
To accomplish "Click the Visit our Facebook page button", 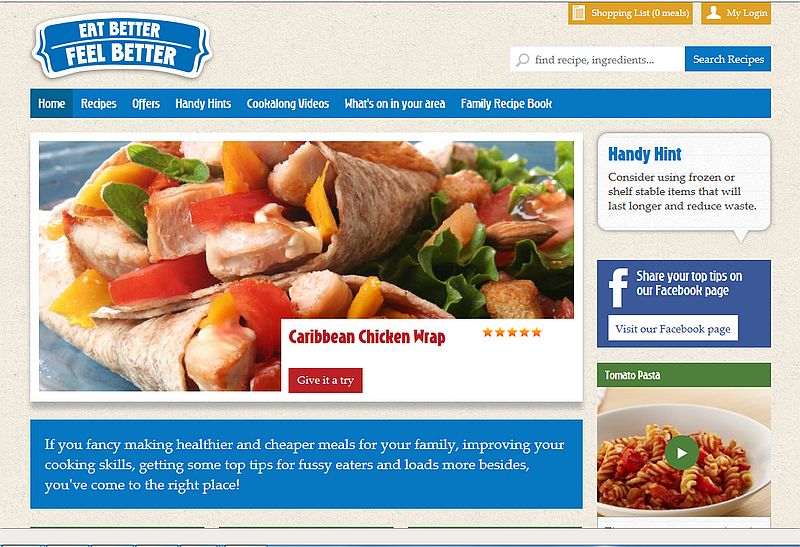I will pos(673,329).
